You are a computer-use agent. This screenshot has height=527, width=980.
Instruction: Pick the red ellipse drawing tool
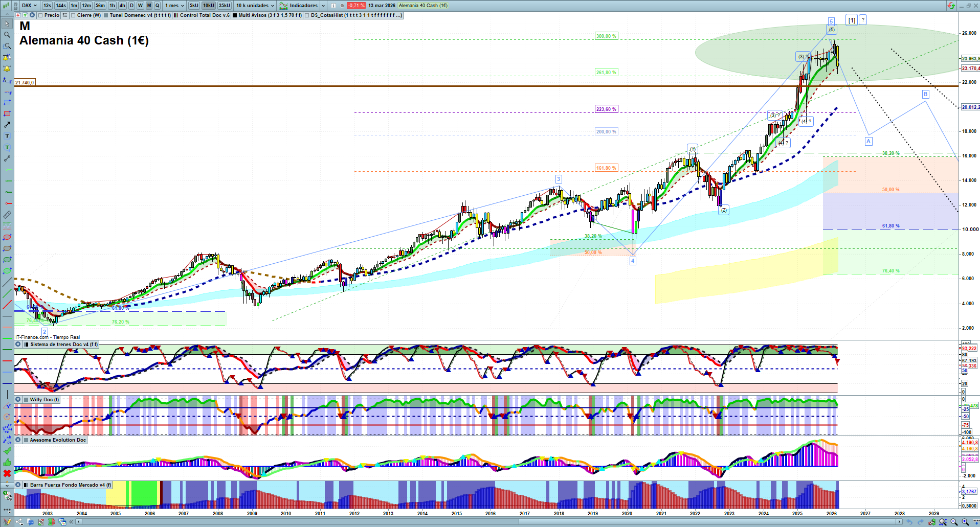click(x=7, y=237)
